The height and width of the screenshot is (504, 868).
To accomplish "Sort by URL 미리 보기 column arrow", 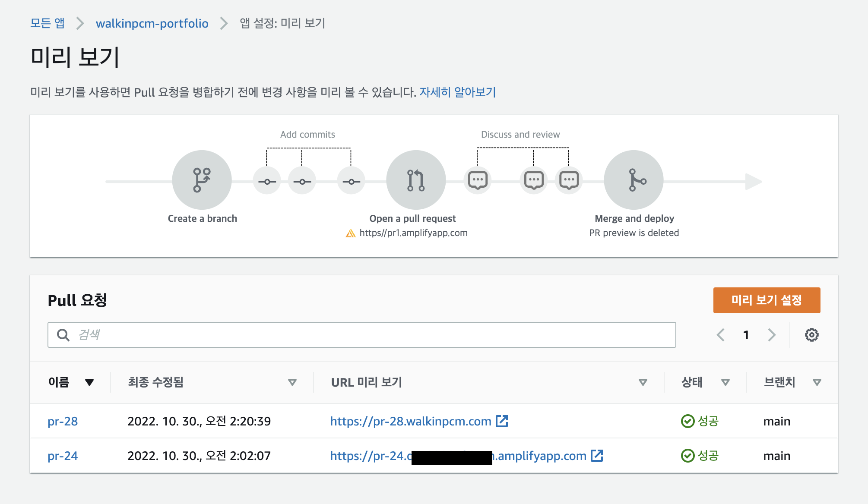I will tap(643, 382).
